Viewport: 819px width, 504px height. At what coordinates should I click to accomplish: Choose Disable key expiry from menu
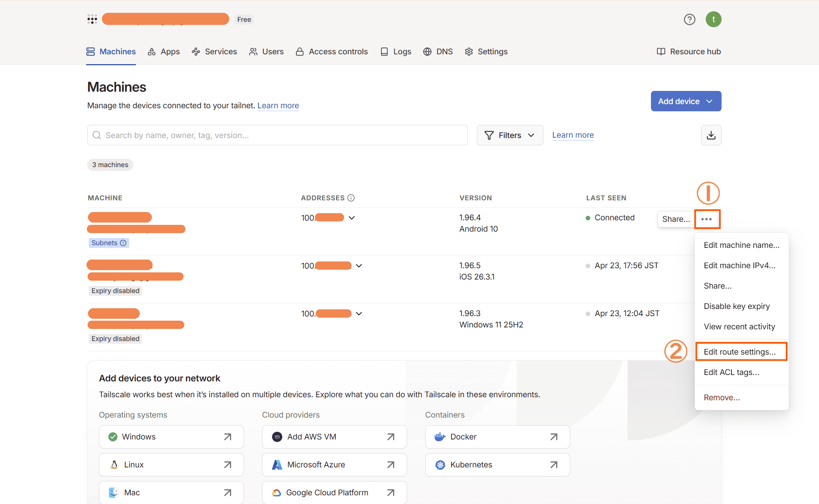tap(736, 306)
